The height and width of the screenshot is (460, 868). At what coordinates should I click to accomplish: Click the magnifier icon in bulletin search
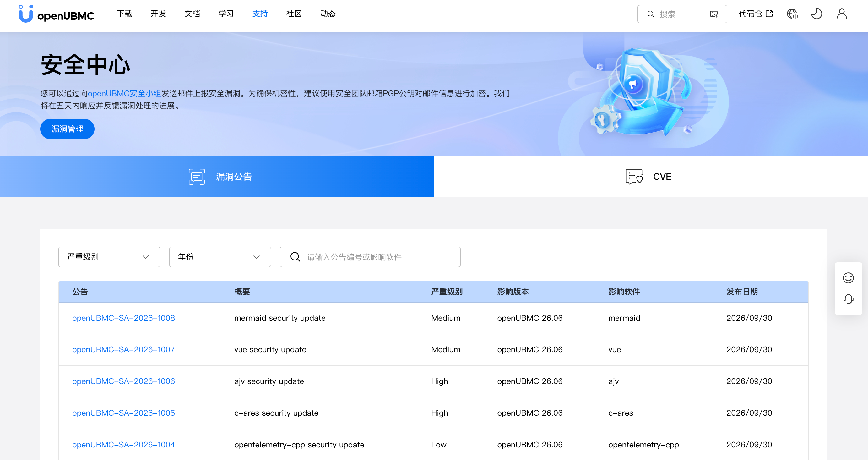click(295, 257)
